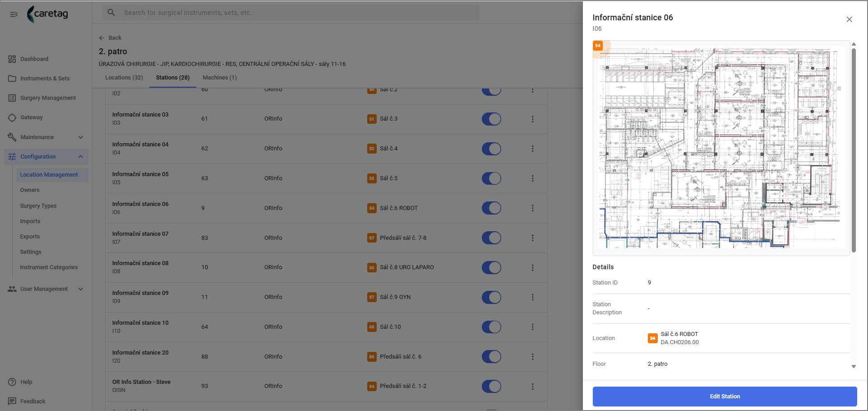
Task: Click the Back arrow icon
Action: (x=102, y=38)
